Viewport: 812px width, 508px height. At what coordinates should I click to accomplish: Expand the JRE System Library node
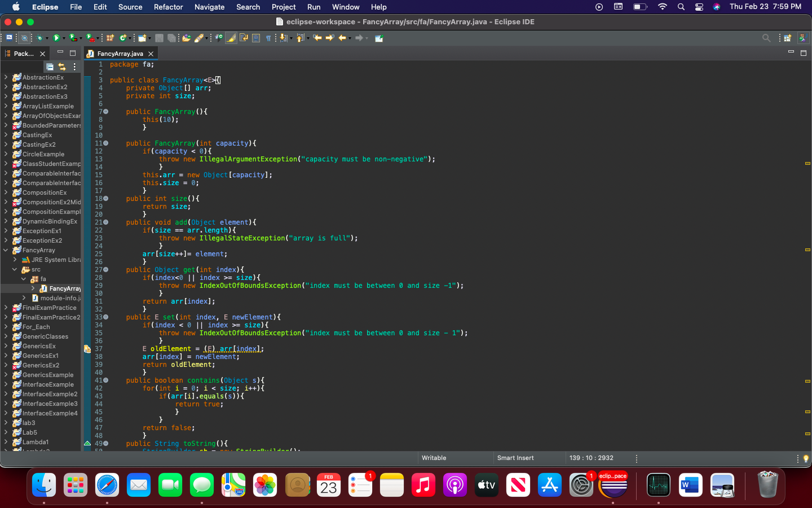coord(16,260)
